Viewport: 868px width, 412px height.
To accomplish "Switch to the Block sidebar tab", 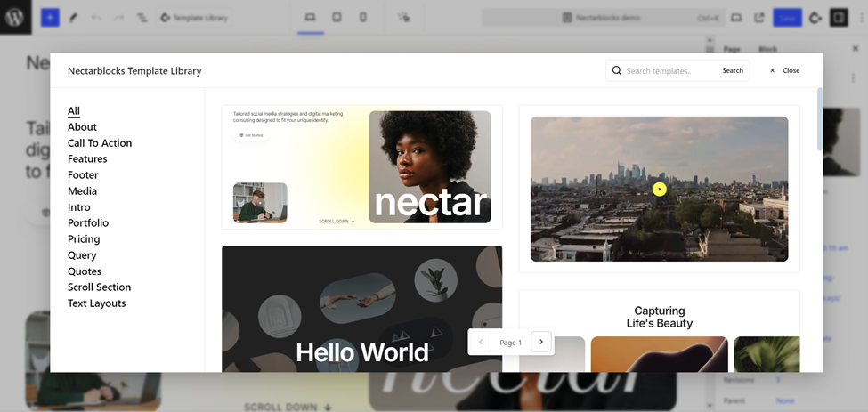I will pyautogui.click(x=767, y=49).
